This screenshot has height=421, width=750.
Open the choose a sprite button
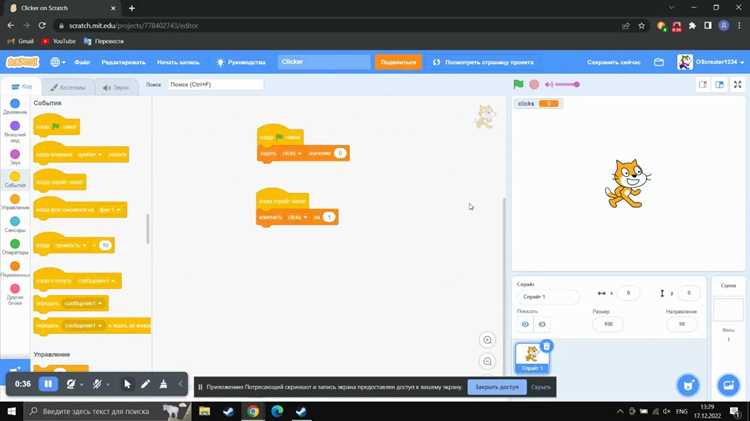[688, 385]
